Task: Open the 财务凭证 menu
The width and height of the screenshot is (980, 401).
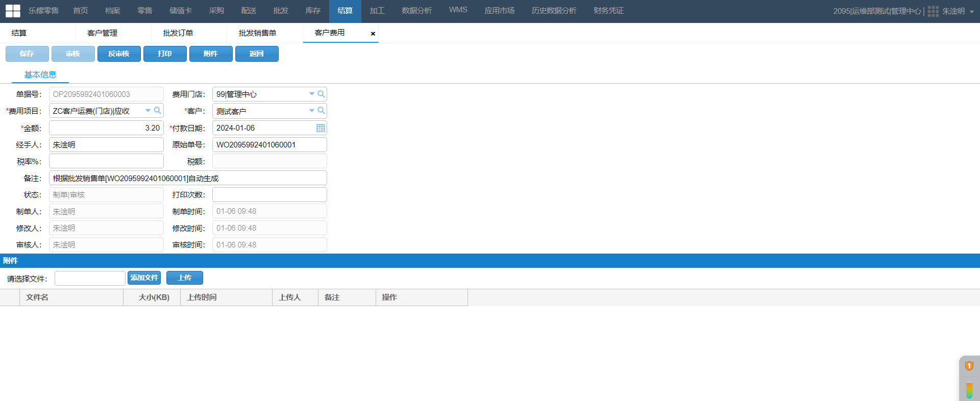Action: tap(608, 11)
